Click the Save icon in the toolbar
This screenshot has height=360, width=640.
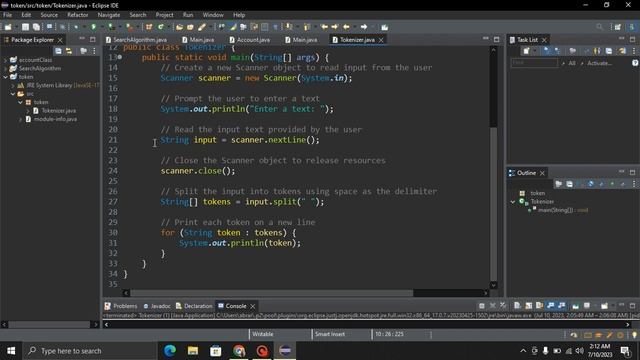[x=25, y=27]
